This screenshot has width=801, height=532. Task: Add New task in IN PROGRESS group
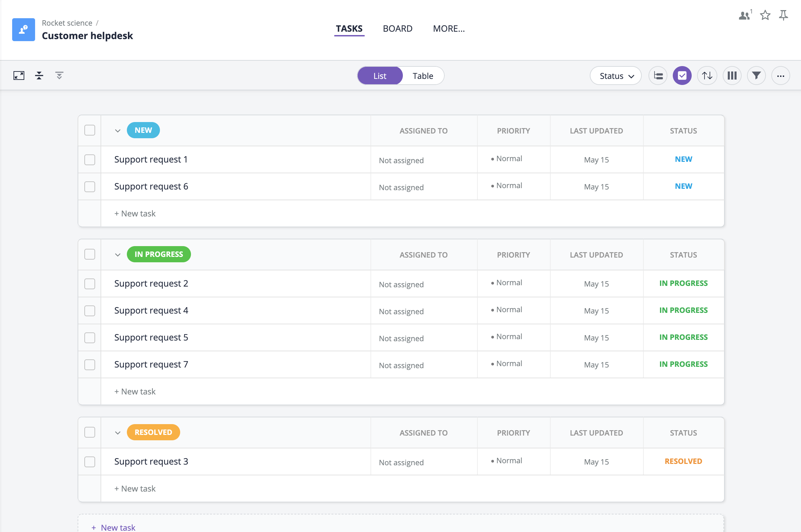(135, 391)
